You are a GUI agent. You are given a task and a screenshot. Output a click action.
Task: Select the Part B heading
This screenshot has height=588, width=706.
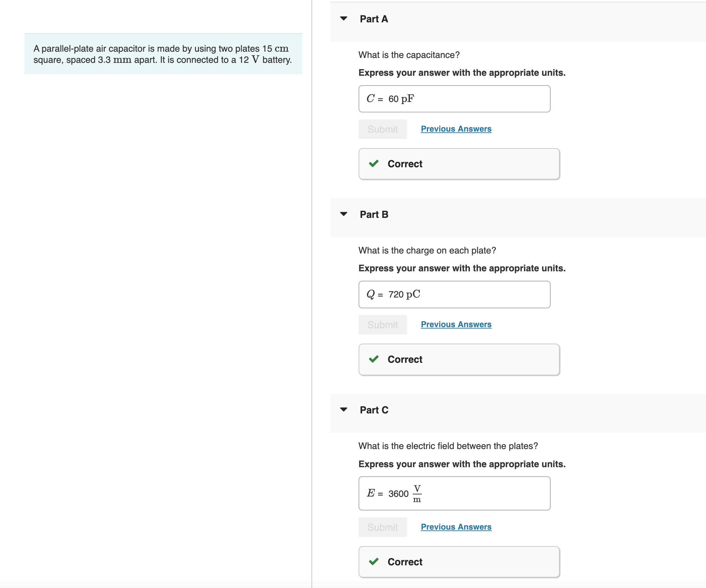coord(374,214)
